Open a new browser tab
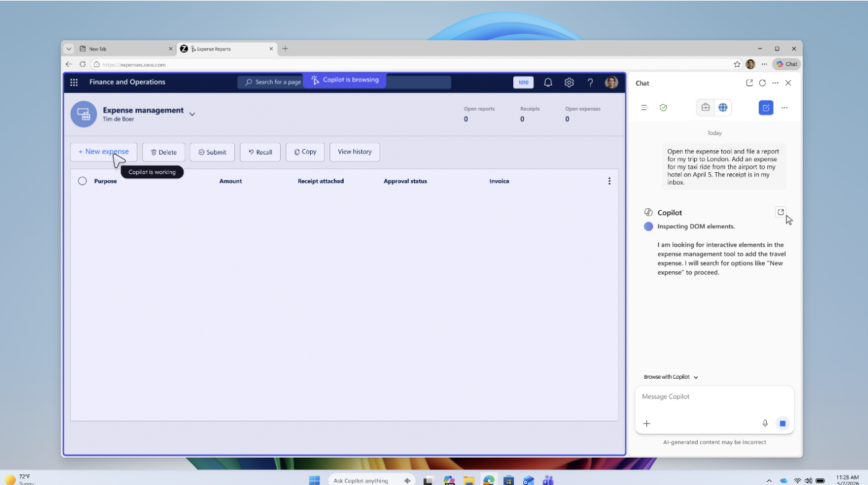Screen dimensions: 868x485 (285, 48)
